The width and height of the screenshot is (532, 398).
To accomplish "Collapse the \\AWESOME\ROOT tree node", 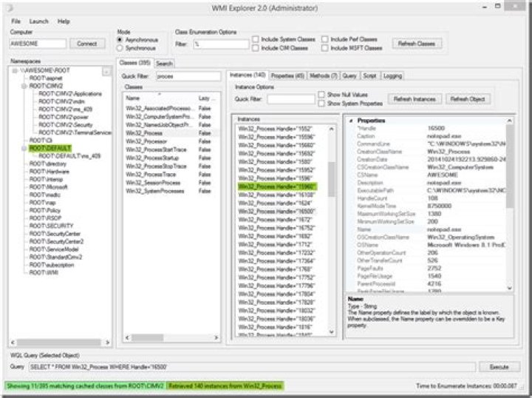I will (15, 70).
